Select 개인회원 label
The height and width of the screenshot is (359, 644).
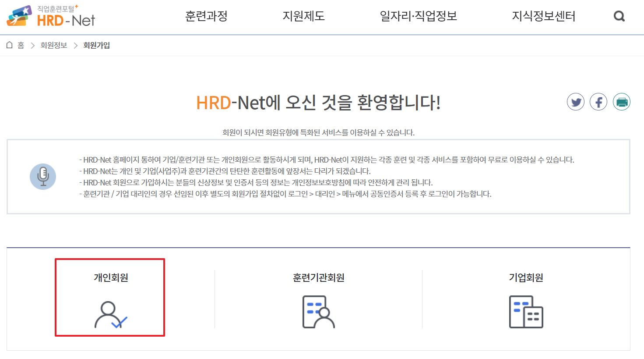pyautogui.click(x=111, y=277)
